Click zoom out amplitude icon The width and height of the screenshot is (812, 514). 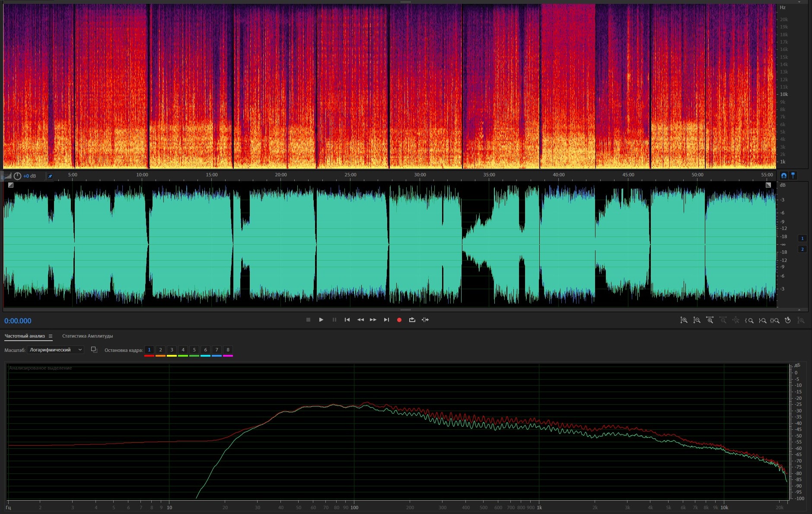tap(697, 320)
